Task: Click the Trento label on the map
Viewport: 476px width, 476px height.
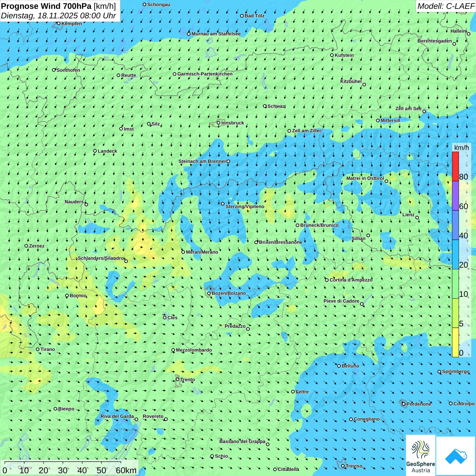Action: click(x=188, y=379)
